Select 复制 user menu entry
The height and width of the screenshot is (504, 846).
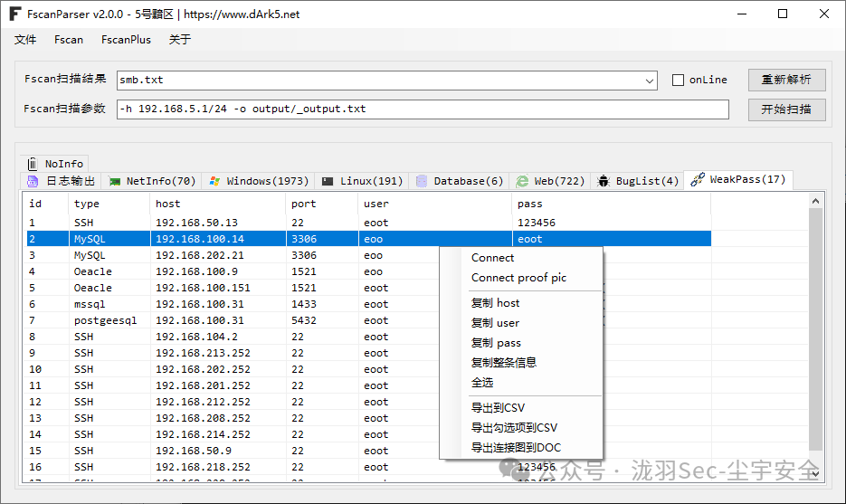(520, 323)
